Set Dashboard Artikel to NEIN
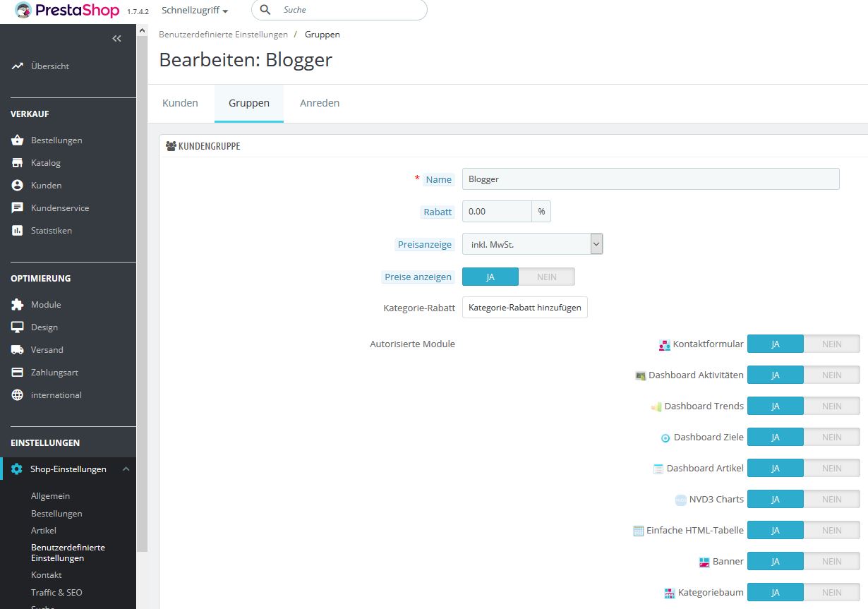Viewport: 868px width, 609px height. point(832,468)
